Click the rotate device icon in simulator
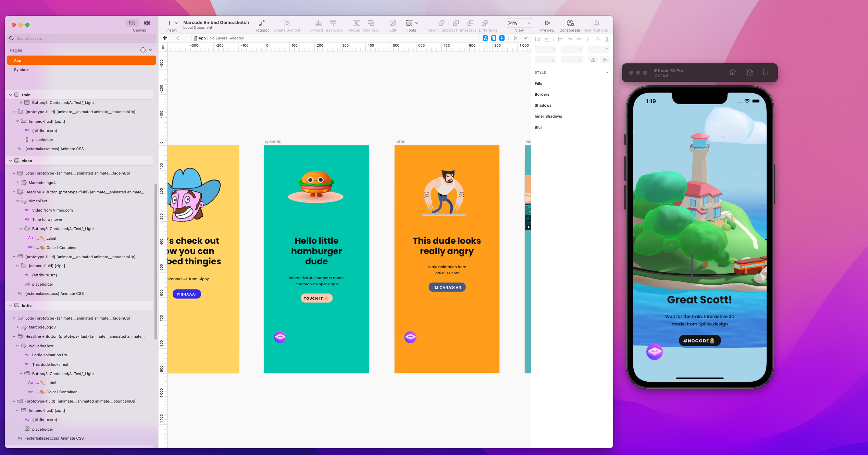The image size is (868, 455). coord(765,72)
